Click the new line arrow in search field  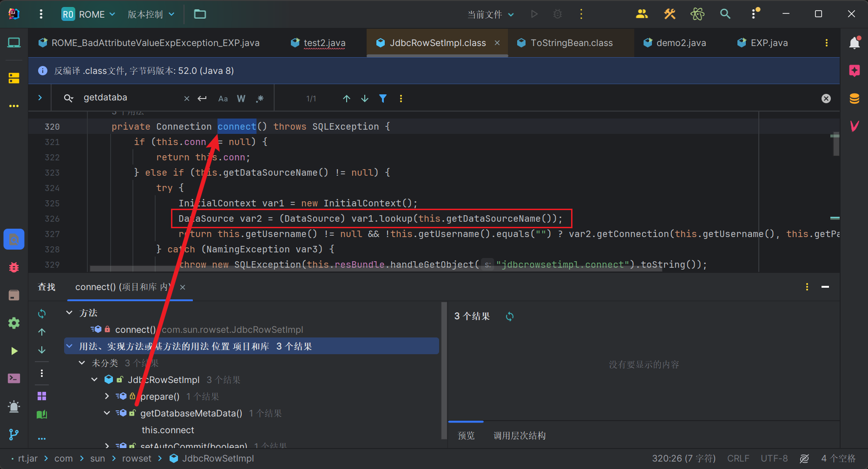pos(202,99)
